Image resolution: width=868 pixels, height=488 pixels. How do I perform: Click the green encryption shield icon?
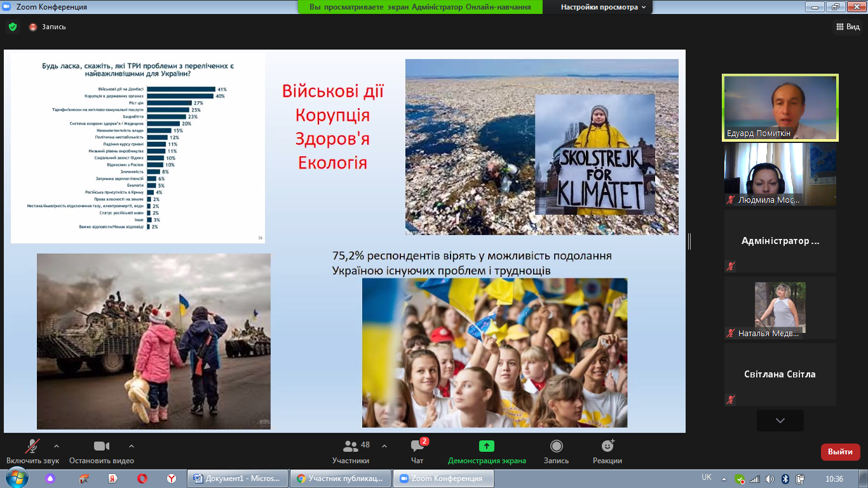[12, 27]
